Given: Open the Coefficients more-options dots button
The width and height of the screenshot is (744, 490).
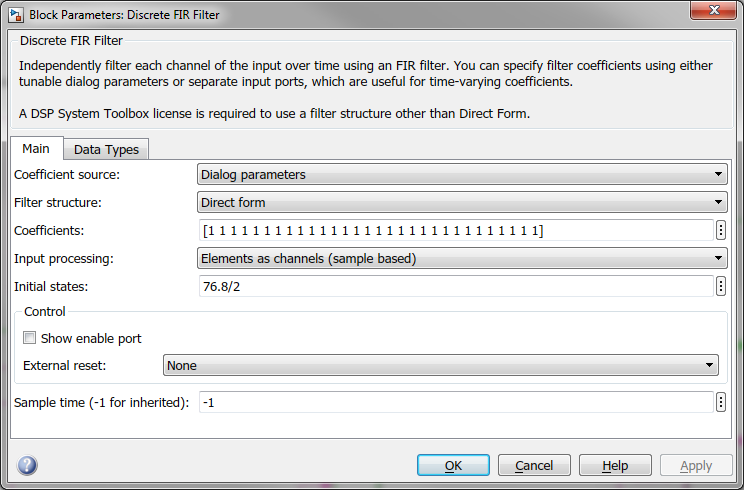Looking at the screenshot, I should (x=721, y=230).
